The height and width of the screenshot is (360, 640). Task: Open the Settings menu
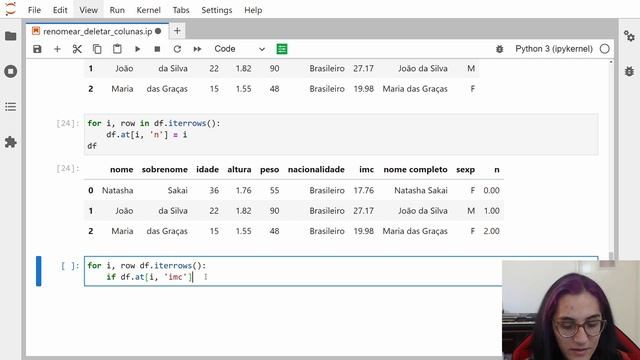coord(216,10)
